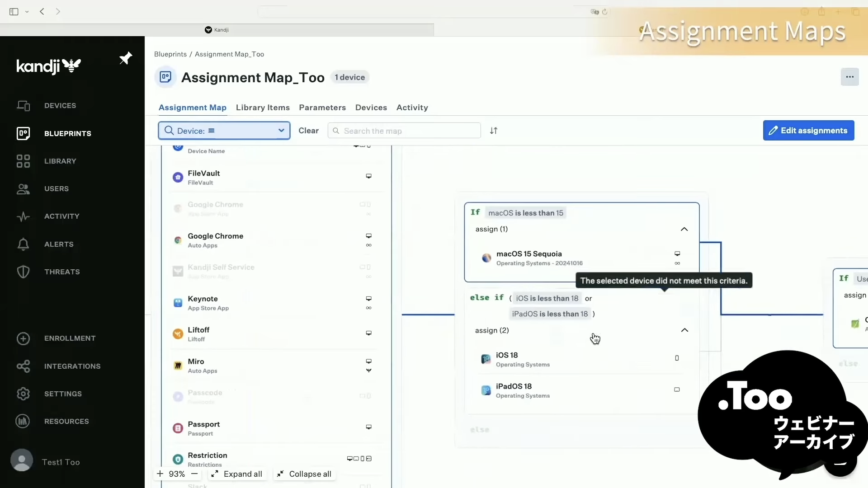Click the zoom in plus icon

[160, 474]
